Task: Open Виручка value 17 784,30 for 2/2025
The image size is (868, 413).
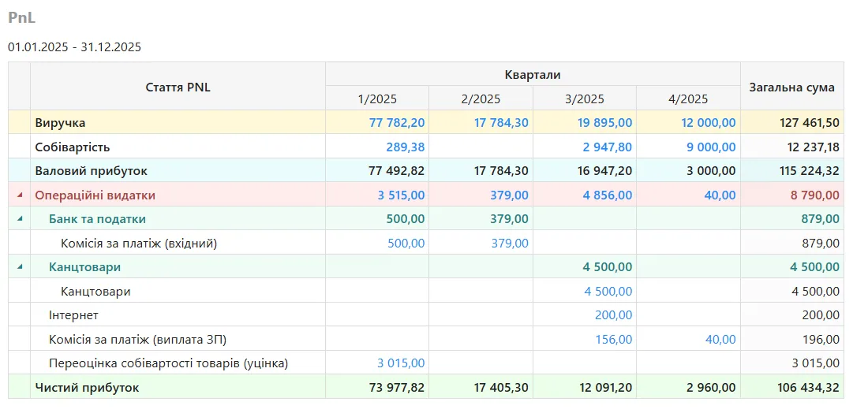Action: 501,123
